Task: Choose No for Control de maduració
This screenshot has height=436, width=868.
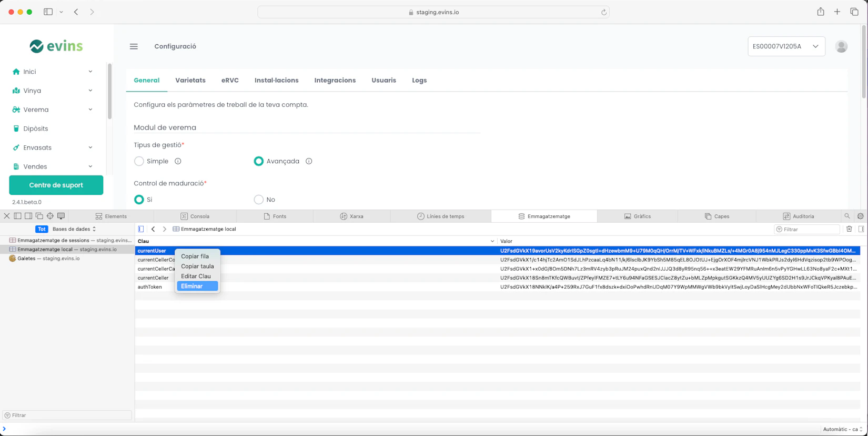Action: click(258, 200)
